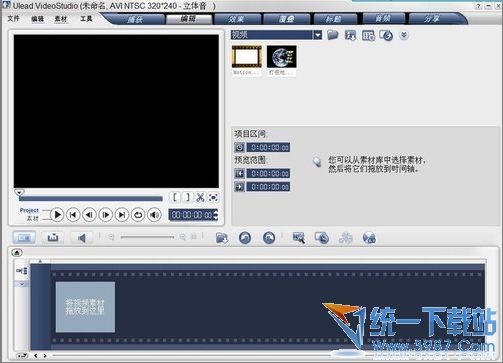Expand track list with small down chevron
The image size is (503, 363).
(x=22, y=284)
